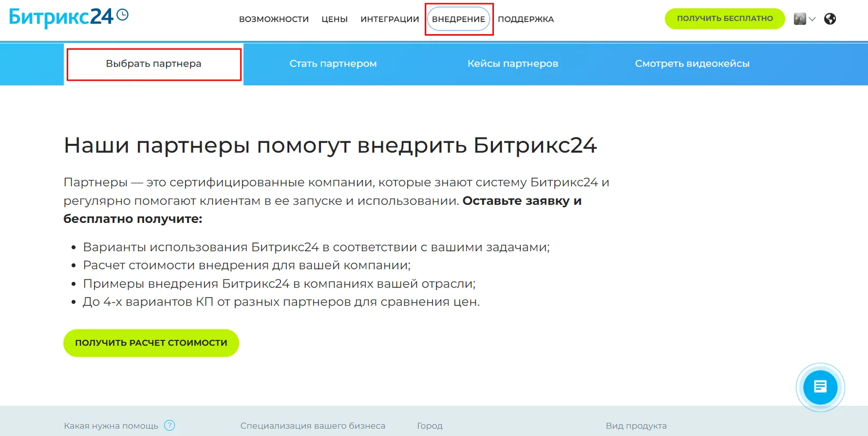Image resolution: width=868 pixels, height=436 pixels.
Task: Click the user avatar thumbnail
Action: (800, 19)
